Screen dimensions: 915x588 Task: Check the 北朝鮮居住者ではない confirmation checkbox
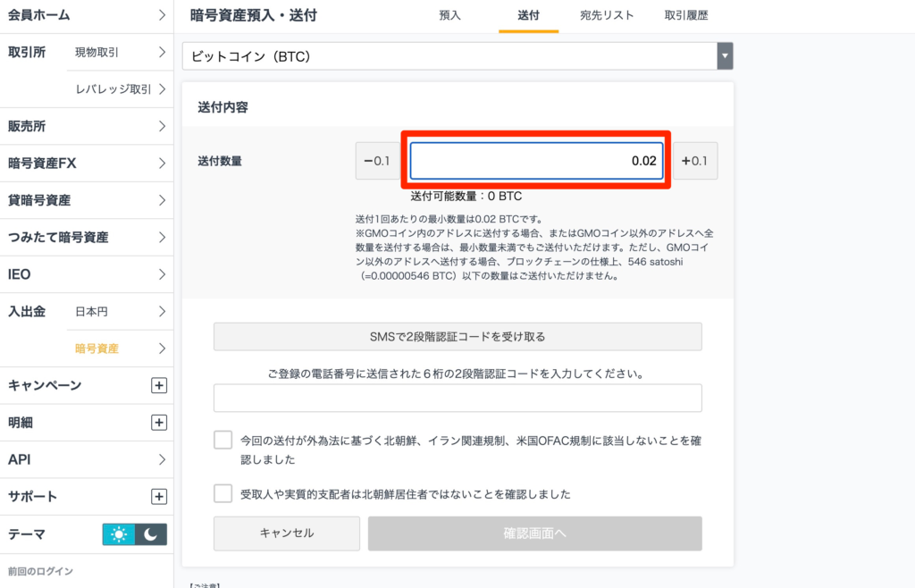tap(222, 492)
